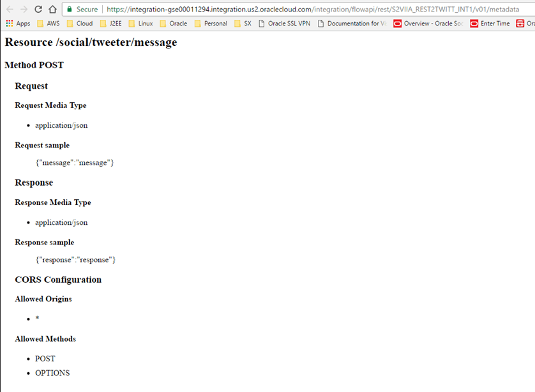Open the AWS bookmarks folder

click(x=48, y=24)
